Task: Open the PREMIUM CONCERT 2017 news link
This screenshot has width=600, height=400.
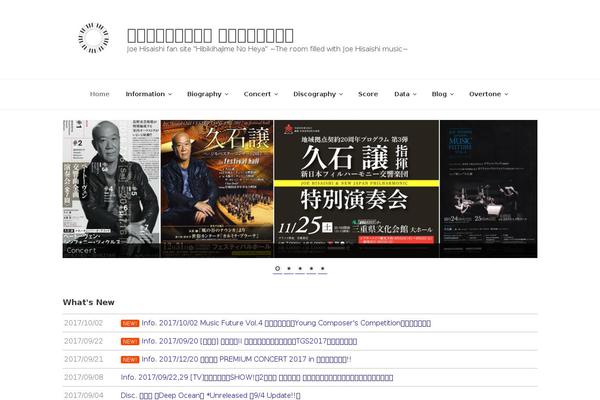Action: (246, 359)
